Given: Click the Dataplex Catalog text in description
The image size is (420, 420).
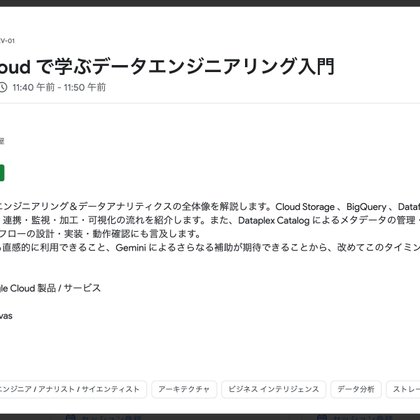Looking at the screenshot, I should (x=274, y=221).
